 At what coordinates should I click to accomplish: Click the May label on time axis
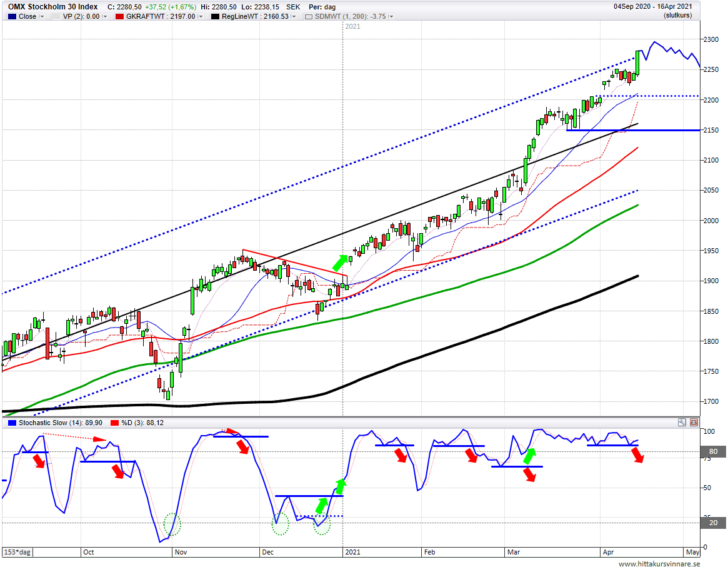tap(693, 552)
